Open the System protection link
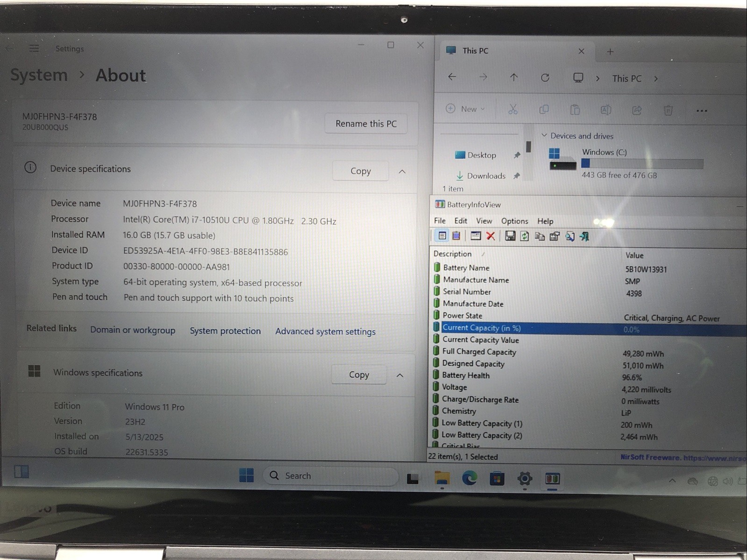The height and width of the screenshot is (560, 747). tap(225, 331)
